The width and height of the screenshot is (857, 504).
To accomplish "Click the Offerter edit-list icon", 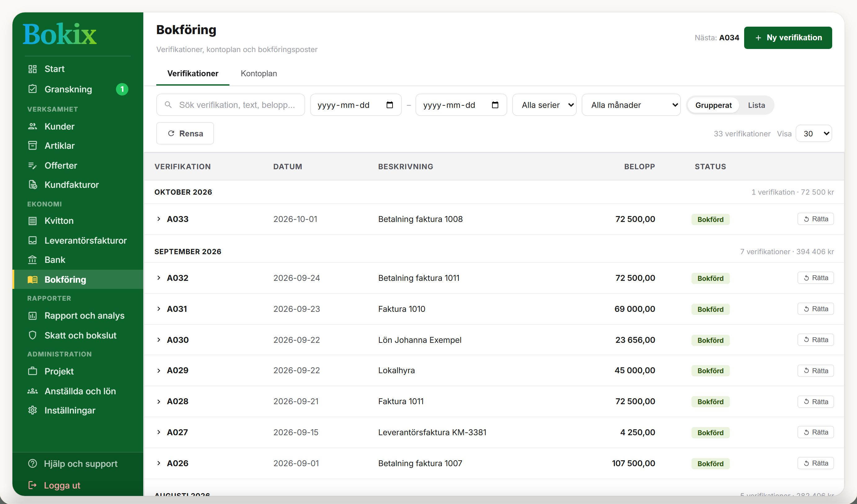I will pos(32,166).
